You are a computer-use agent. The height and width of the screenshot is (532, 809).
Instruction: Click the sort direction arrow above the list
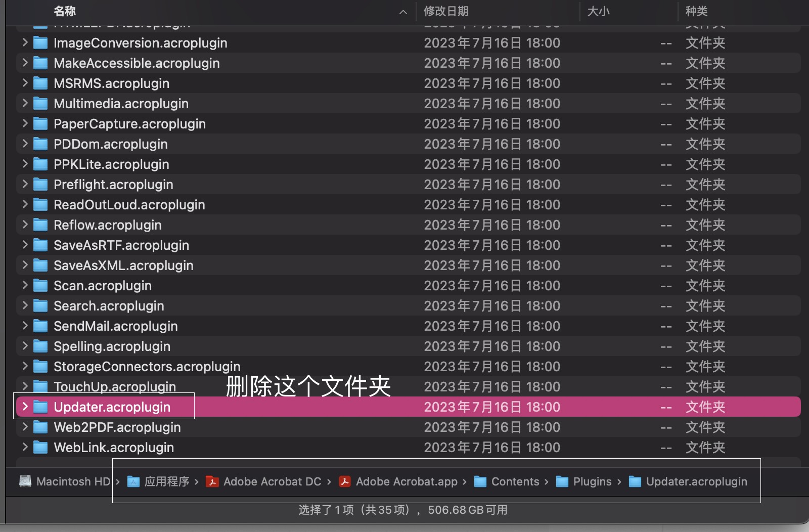pyautogui.click(x=404, y=11)
